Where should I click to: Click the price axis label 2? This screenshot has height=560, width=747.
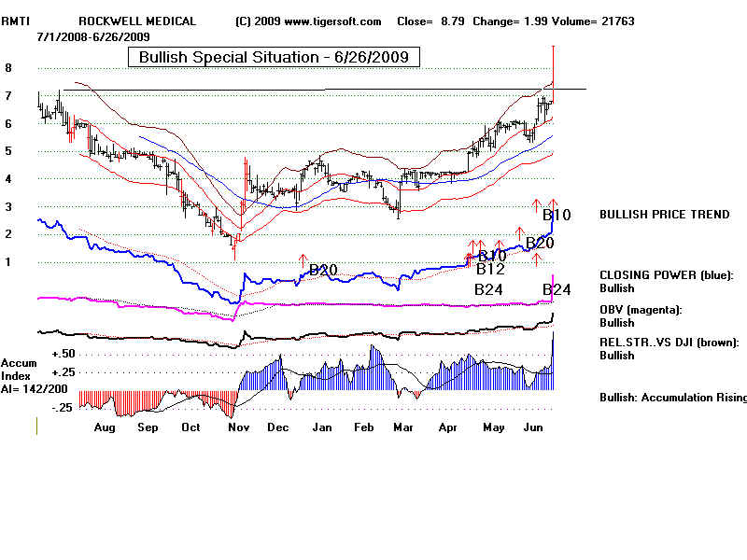8,234
